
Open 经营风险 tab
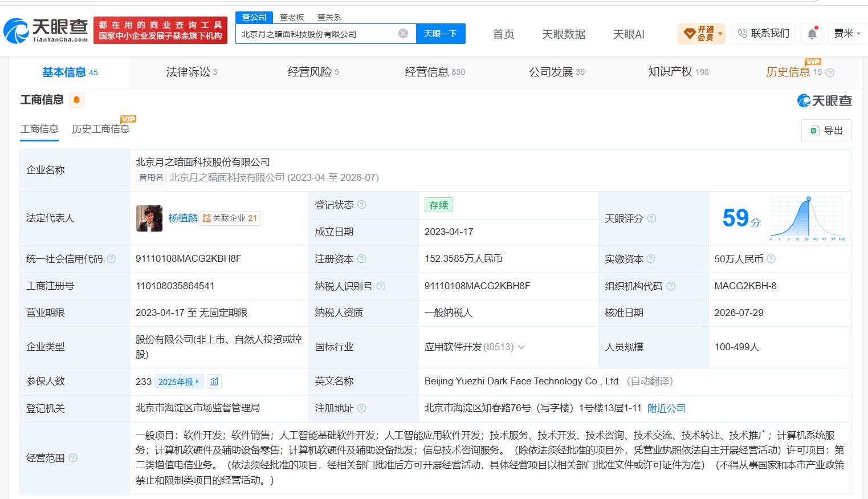click(313, 72)
